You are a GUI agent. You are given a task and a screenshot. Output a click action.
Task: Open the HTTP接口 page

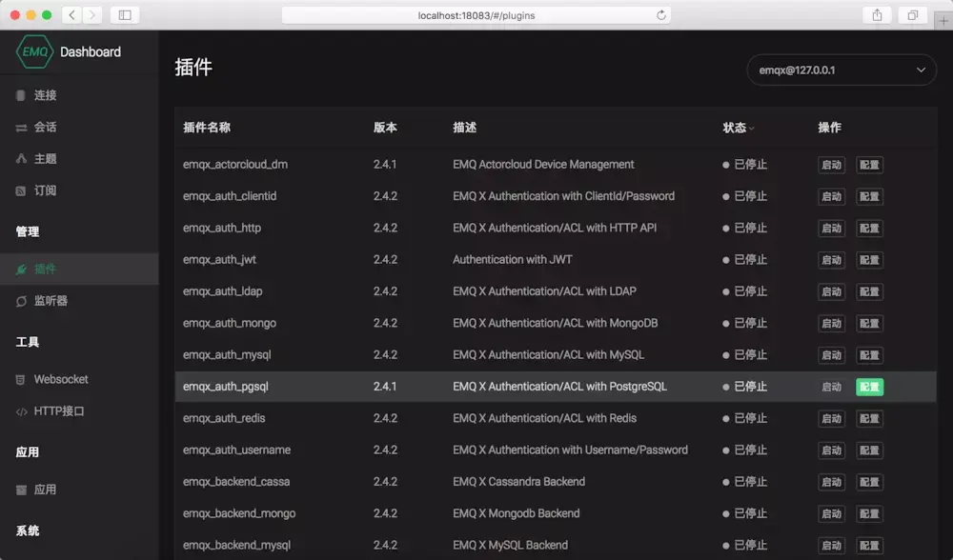point(79,411)
